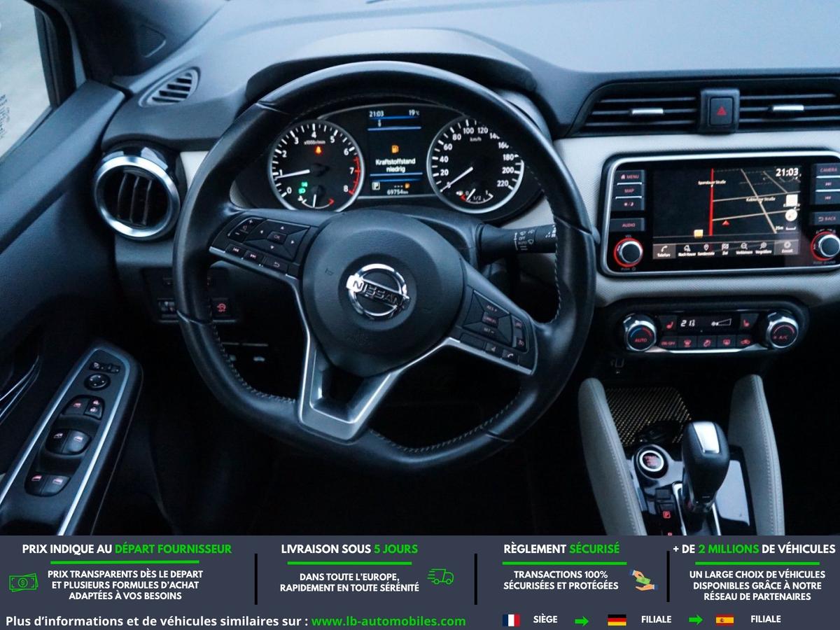Screen dimensions: 840x630
Task: Push the Nissan logo horn pad
Action: (x=378, y=290)
